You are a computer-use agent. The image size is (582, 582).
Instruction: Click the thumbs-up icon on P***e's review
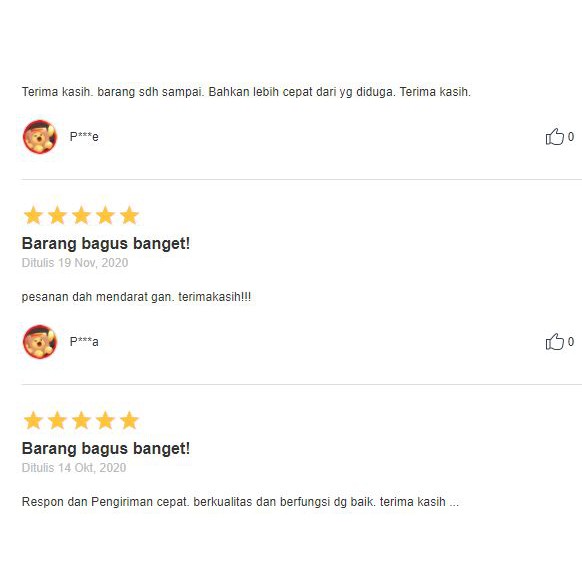(x=555, y=137)
